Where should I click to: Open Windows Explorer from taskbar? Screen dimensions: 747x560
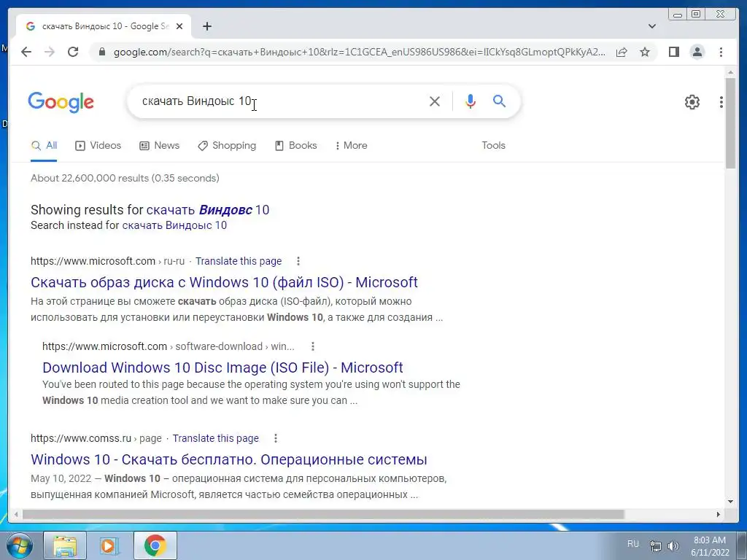coord(65,545)
